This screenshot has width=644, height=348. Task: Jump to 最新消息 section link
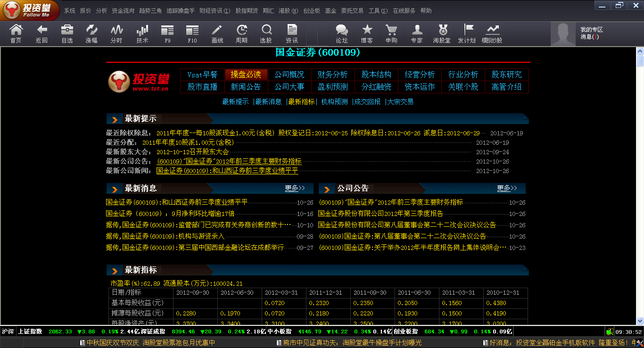click(x=269, y=101)
